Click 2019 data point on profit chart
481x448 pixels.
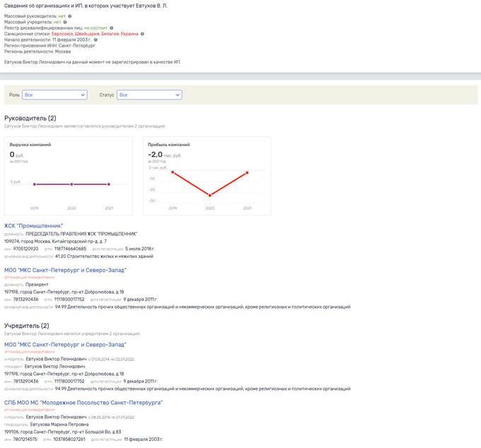pyautogui.click(x=173, y=172)
